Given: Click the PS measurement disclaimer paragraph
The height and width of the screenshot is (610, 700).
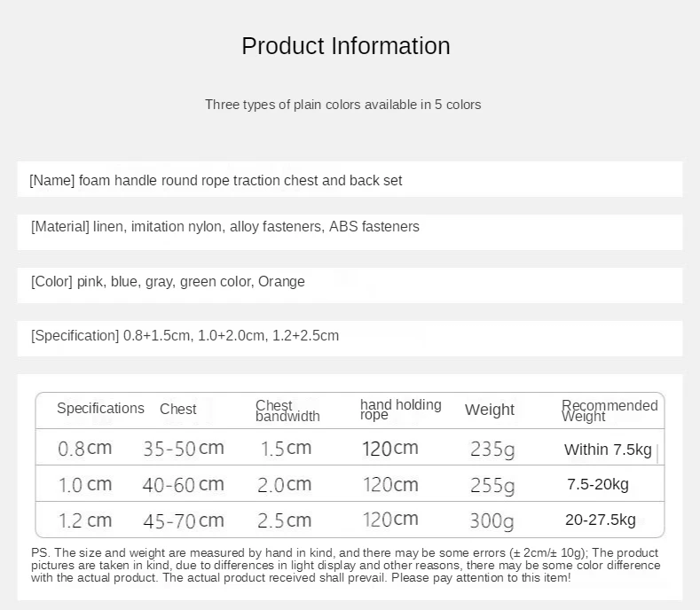Looking at the screenshot, I should 345,565.
